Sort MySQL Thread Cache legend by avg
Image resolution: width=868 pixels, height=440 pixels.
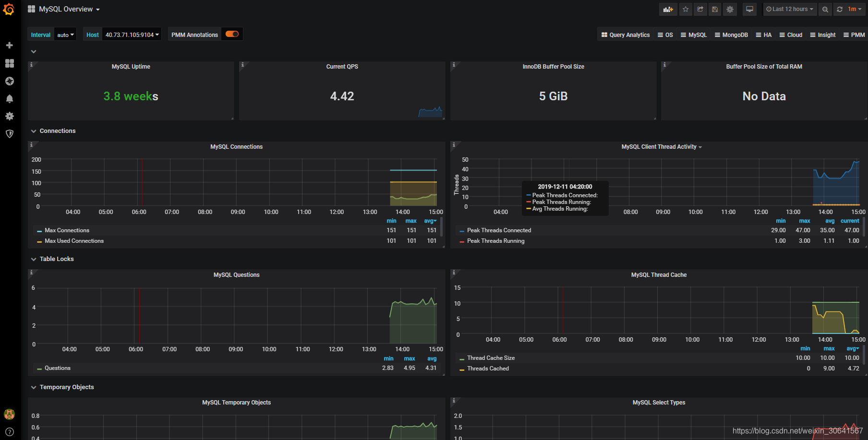click(x=853, y=348)
